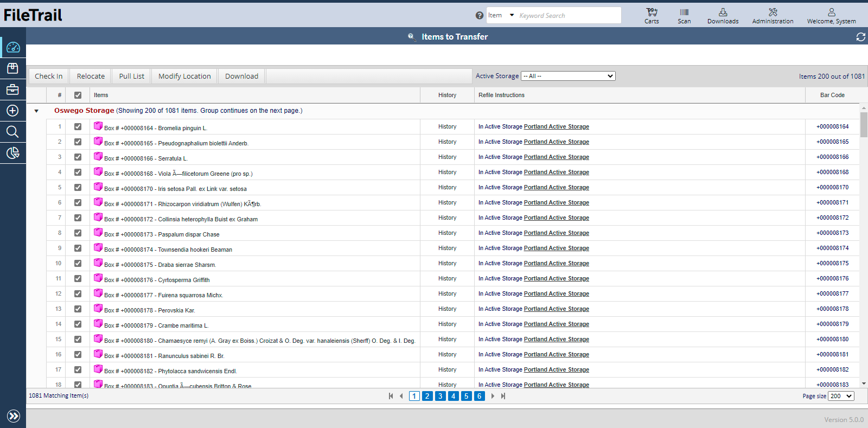Click the pink box icon for Bromelia pinguin L.
Image resolution: width=868 pixels, height=428 pixels.
(x=98, y=126)
